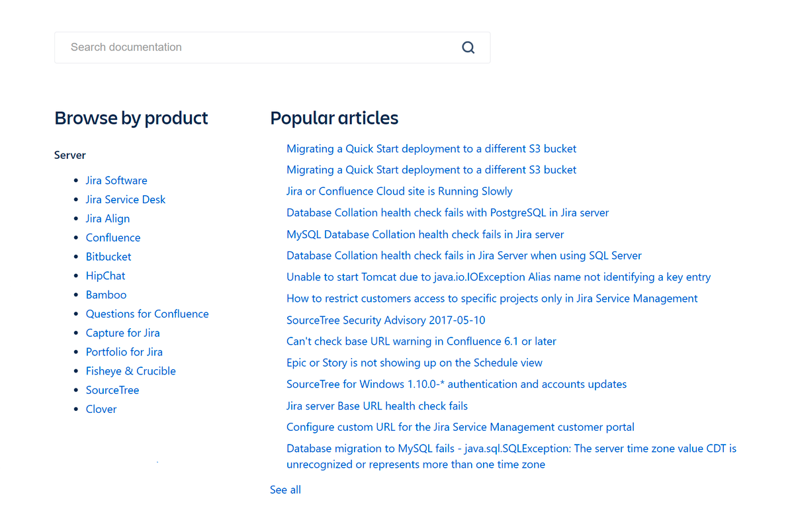Click the Browse by product heading
Screen dimensions: 794x532
[x=131, y=118]
